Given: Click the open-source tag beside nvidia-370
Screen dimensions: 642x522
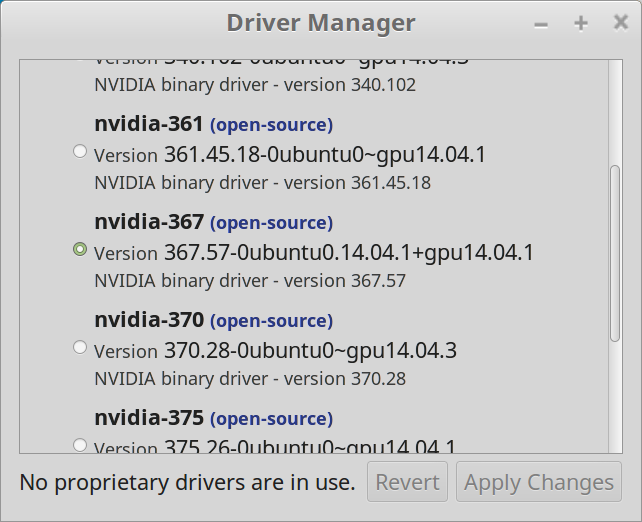Looking at the screenshot, I should tap(271, 321).
